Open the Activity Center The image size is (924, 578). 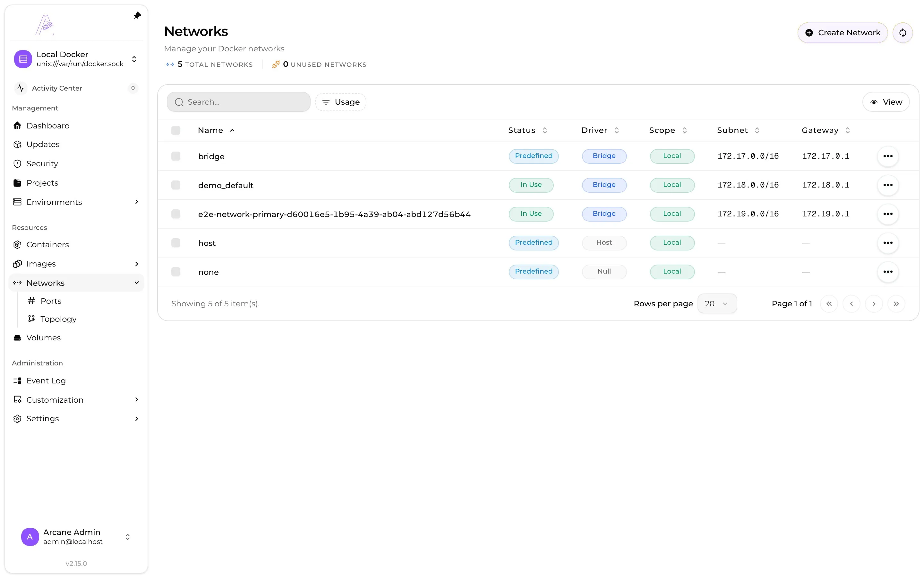tap(76, 88)
